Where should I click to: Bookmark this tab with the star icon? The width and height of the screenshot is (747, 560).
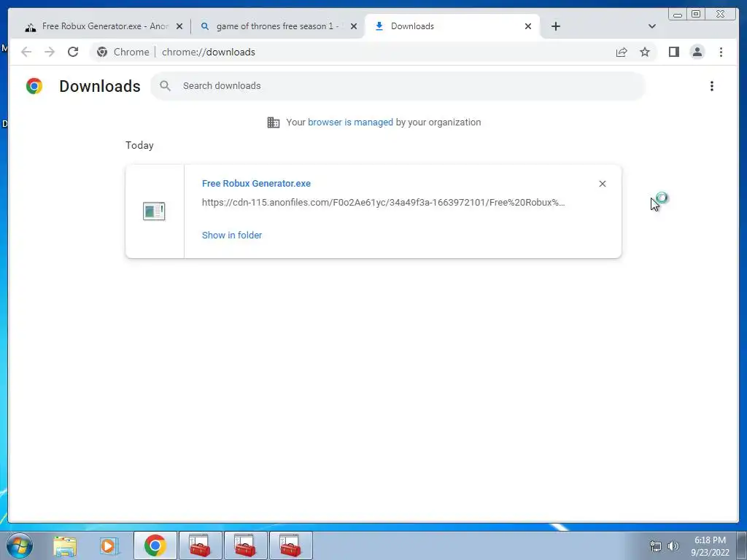(x=645, y=52)
